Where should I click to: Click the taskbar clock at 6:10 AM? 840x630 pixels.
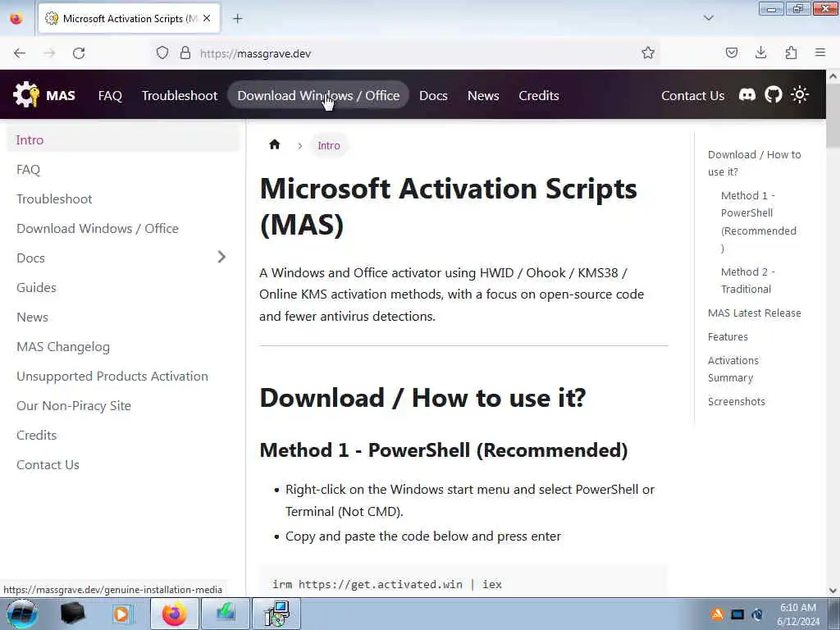click(797, 614)
